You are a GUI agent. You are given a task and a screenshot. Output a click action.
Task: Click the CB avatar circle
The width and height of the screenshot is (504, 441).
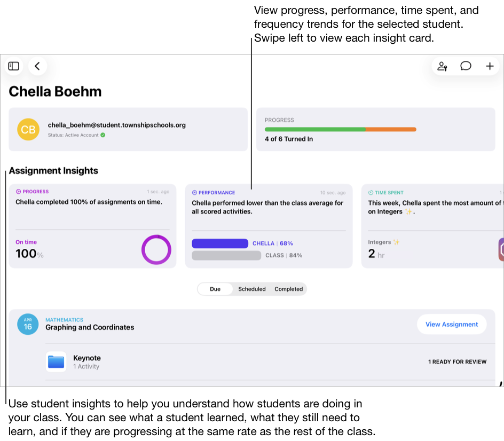[x=28, y=129]
